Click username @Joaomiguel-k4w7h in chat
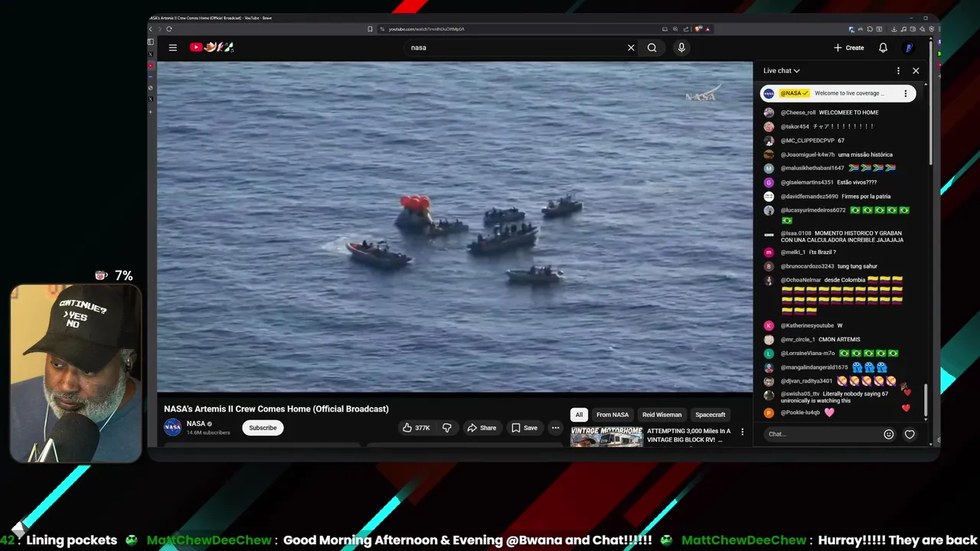980x551 pixels. [x=808, y=155]
